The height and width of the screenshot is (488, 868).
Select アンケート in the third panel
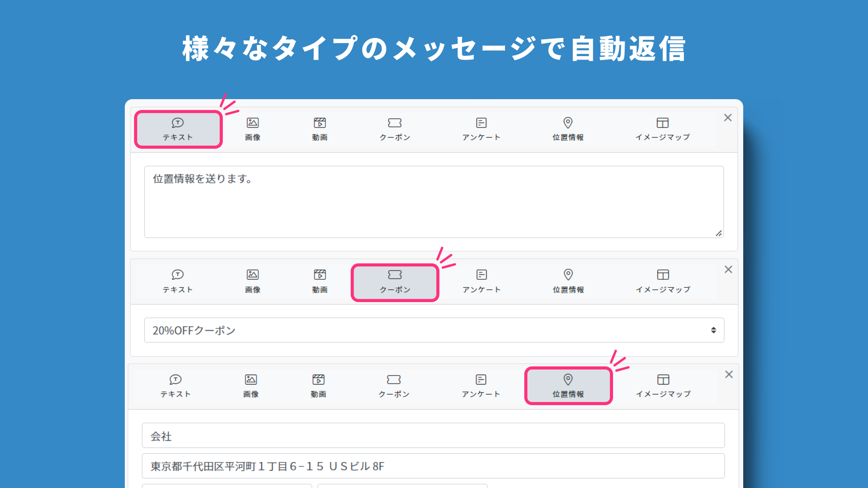coord(481,386)
